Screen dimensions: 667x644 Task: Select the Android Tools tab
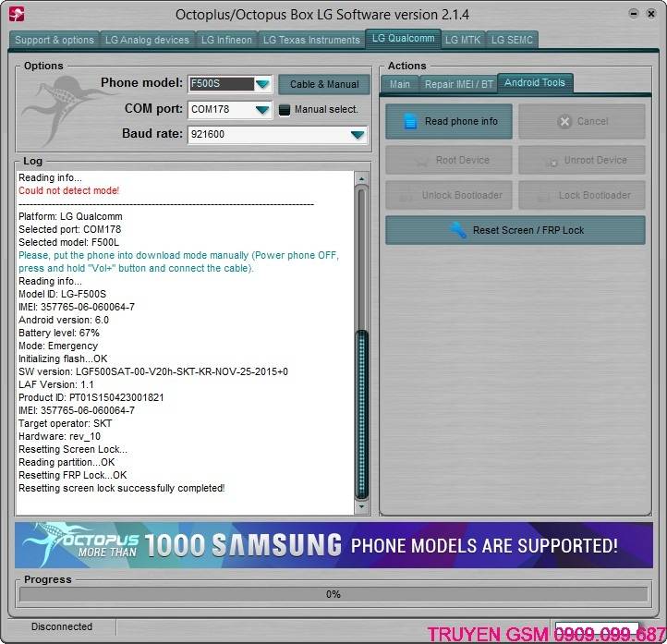click(x=535, y=82)
